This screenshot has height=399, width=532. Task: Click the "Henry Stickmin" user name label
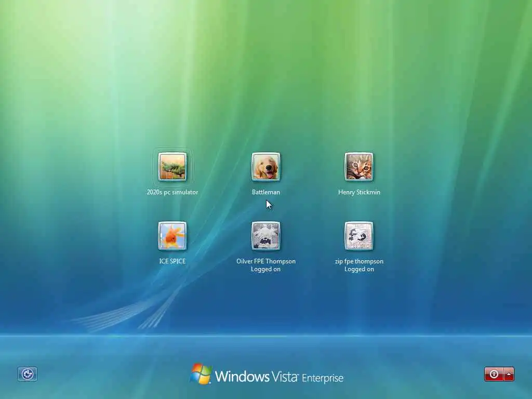pos(359,192)
